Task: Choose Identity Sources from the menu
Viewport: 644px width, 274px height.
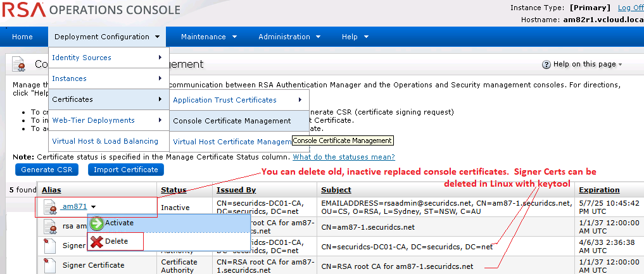Action: click(x=82, y=58)
